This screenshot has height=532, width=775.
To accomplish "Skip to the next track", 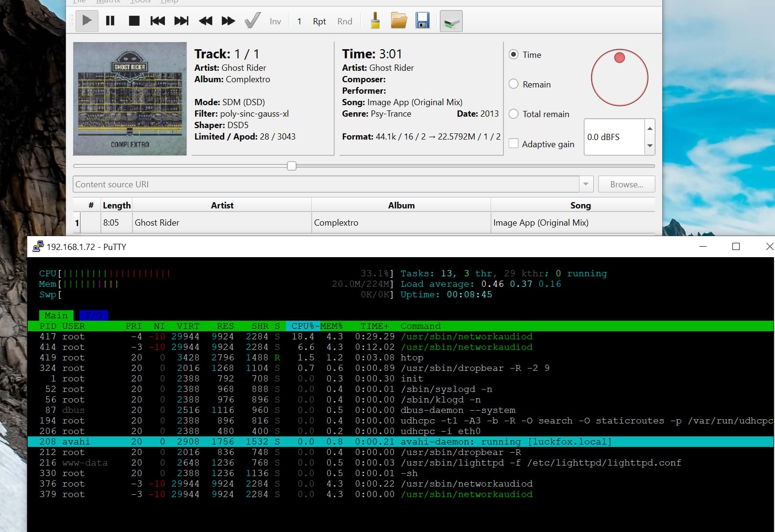I will click(x=181, y=21).
